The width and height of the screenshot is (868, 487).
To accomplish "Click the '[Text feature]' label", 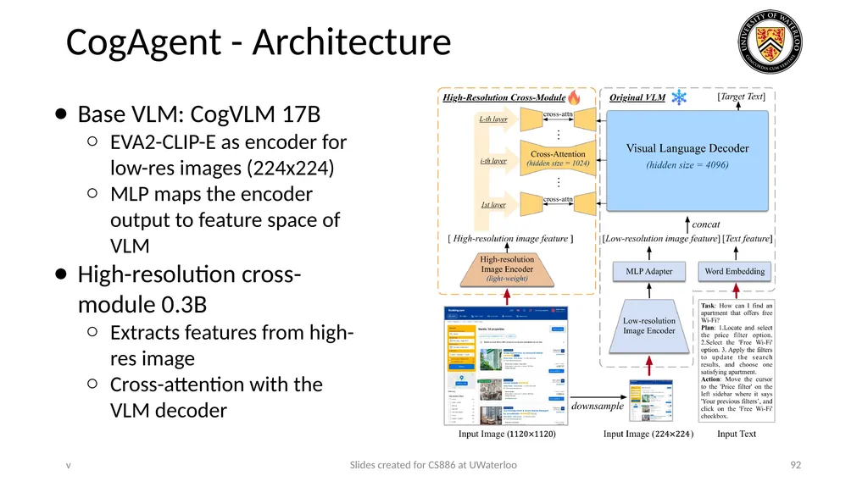I will point(748,239).
